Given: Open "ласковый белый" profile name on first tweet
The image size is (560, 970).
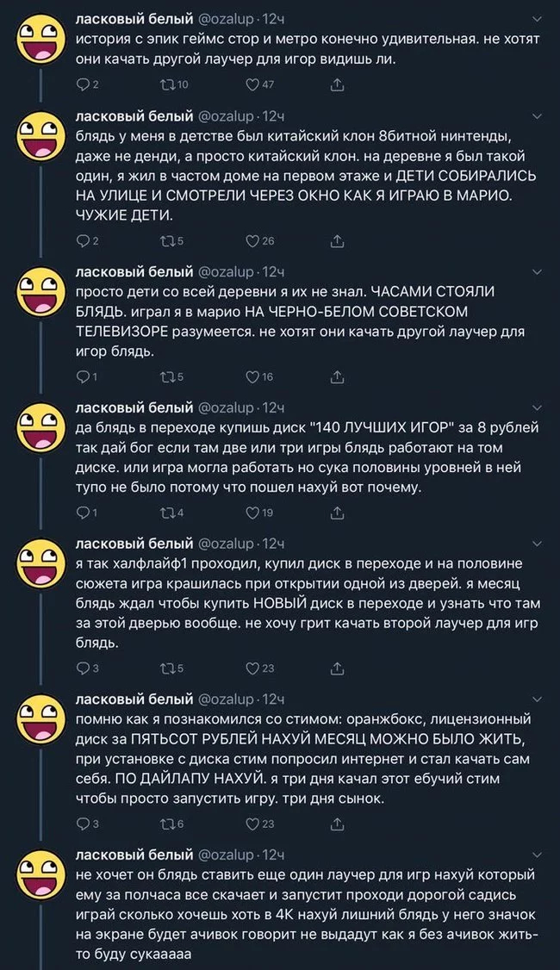Looking at the screenshot, I should click(134, 18).
